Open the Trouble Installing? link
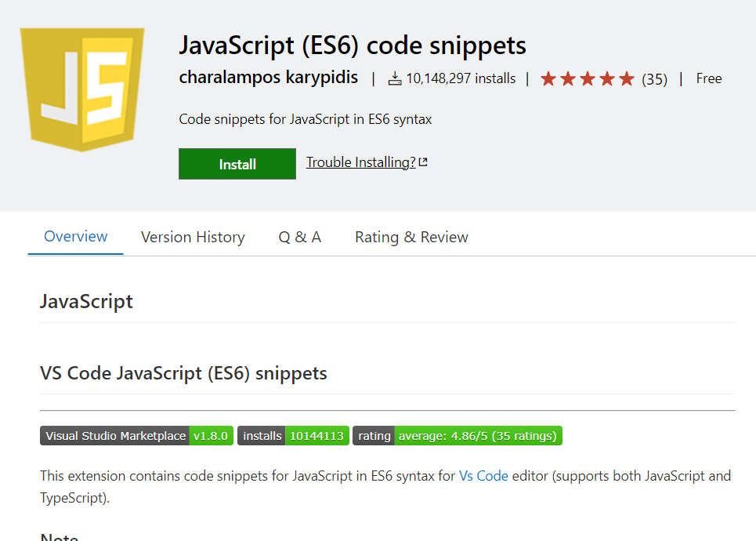Image resolution: width=756 pixels, height=541 pixels. pos(360,162)
